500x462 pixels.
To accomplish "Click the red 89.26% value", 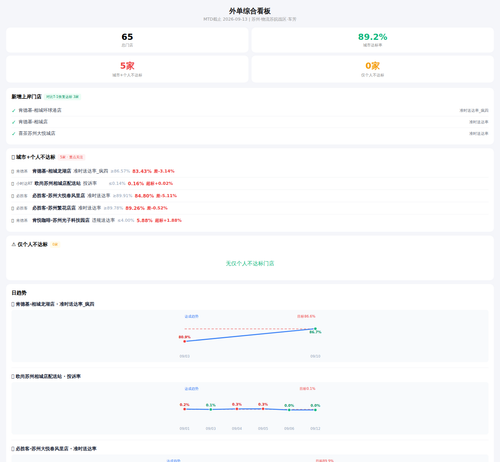I will tap(135, 208).
